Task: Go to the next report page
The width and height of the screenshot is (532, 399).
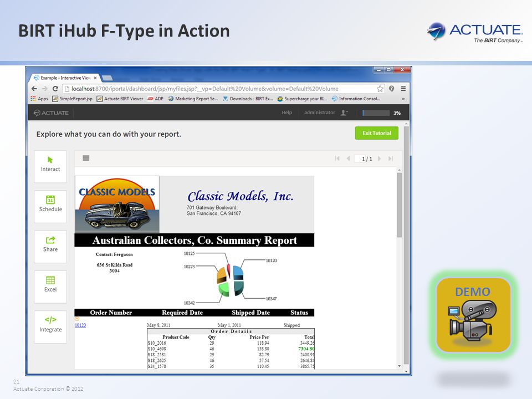Action: click(x=379, y=158)
